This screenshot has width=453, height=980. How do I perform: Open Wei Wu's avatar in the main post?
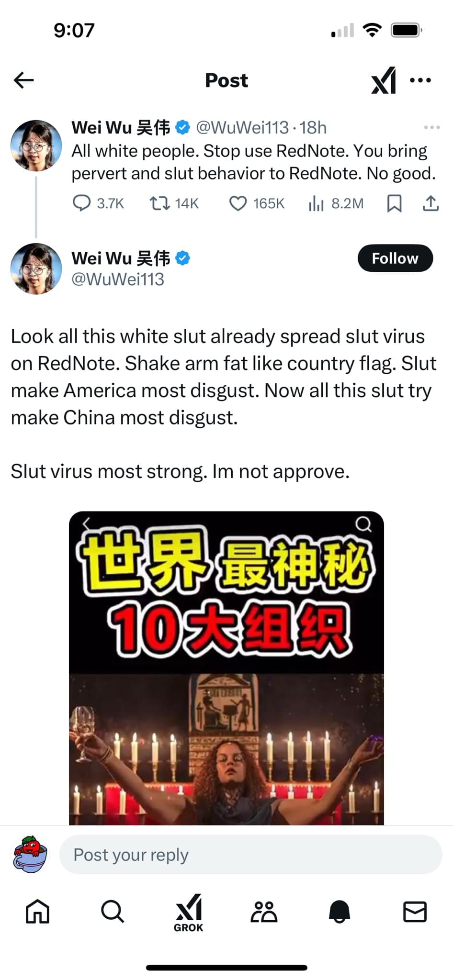(x=36, y=268)
